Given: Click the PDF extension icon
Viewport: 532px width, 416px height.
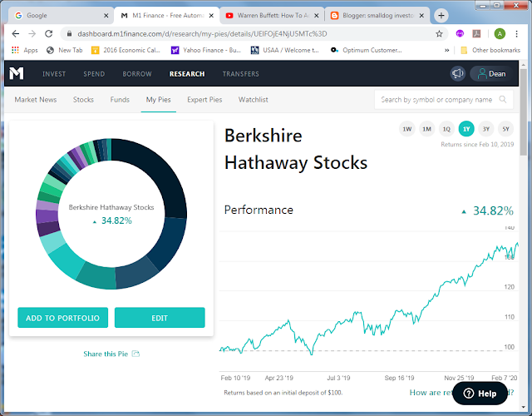Looking at the screenshot, I should [x=476, y=33].
